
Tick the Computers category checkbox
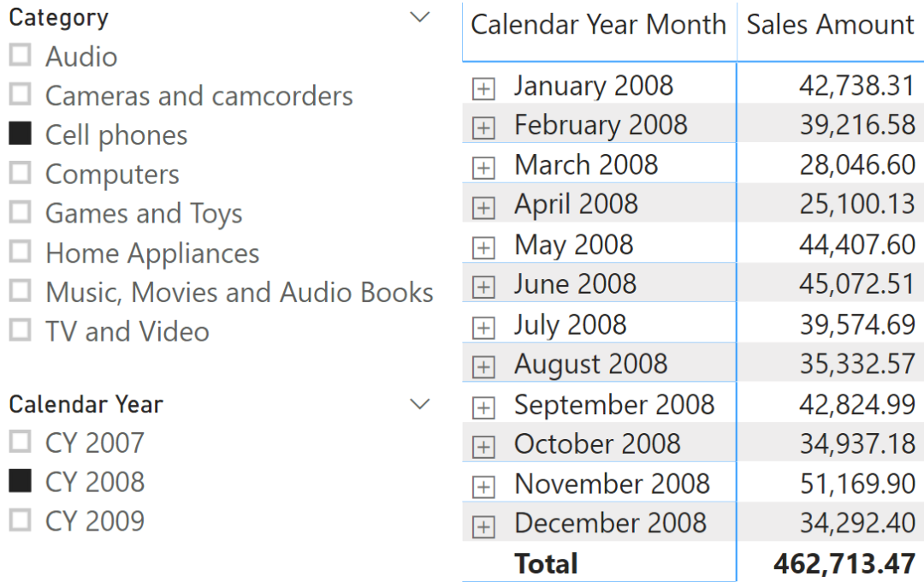(x=21, y=173)
